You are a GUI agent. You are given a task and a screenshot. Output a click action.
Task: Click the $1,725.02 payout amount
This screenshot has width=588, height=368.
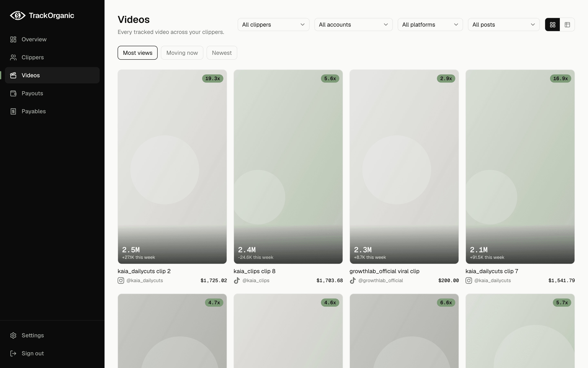[x=214, y=281]
